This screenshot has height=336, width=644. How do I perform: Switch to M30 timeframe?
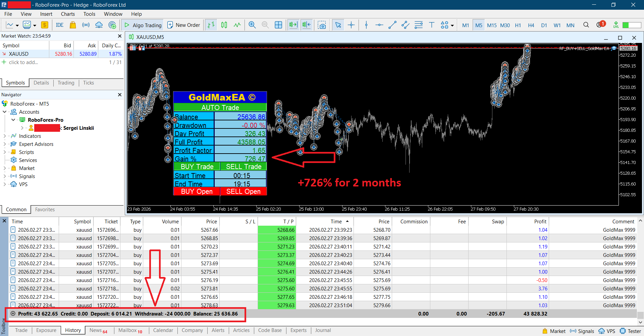(x=505, y=25)
